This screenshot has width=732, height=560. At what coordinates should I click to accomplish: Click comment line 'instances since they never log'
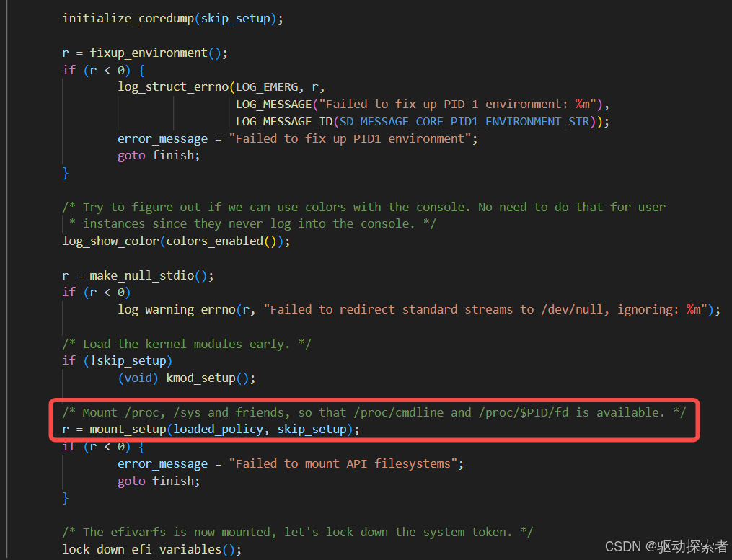[252, 224]
